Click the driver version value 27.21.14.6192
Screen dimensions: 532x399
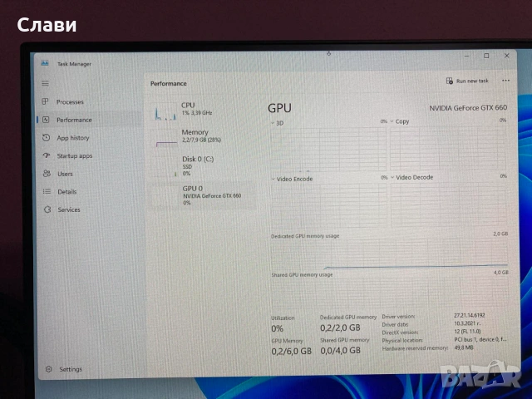point(469,315)
